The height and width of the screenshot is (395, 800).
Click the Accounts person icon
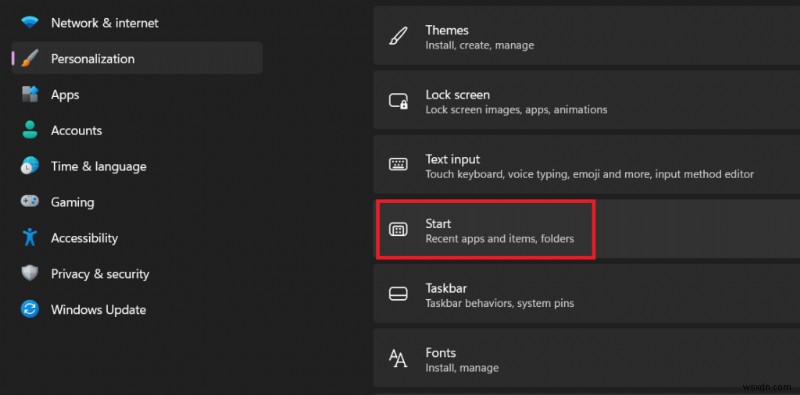30,130
